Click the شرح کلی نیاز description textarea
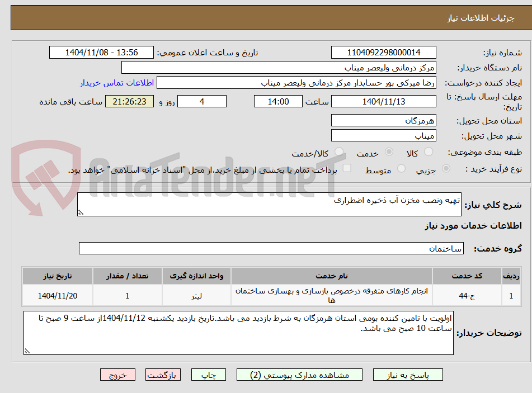This screenshot has height=393, width=532. [269, 204]
